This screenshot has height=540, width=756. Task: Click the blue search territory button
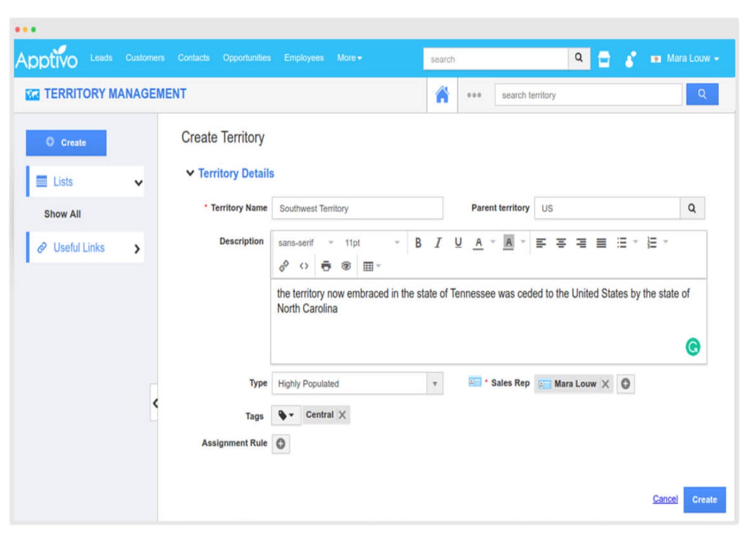coord(702,94)
